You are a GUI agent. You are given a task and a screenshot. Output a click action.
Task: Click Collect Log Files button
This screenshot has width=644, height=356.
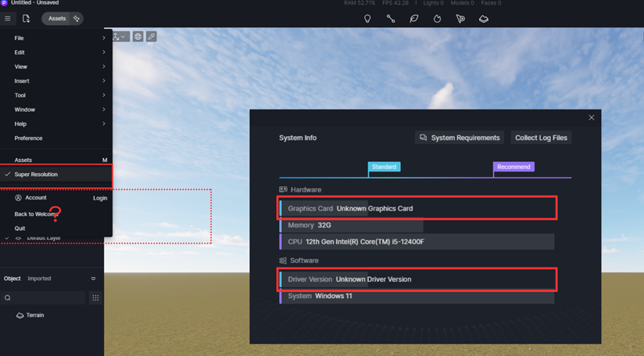click(x=541, y=138)
